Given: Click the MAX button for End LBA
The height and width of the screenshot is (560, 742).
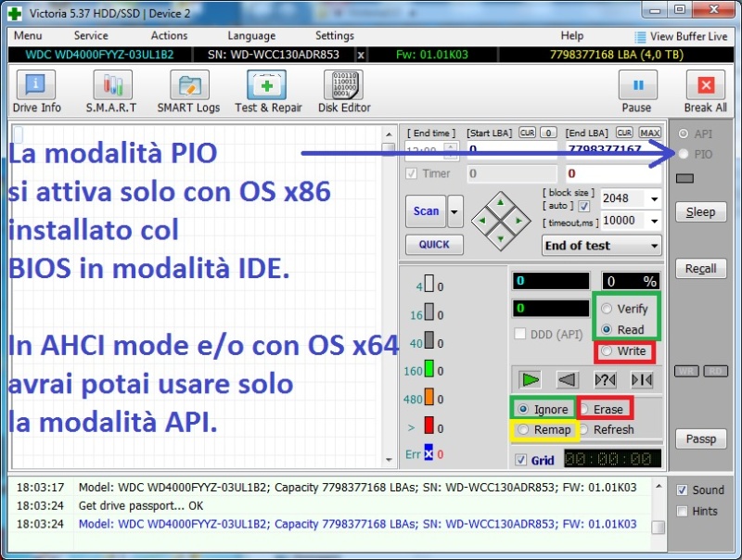Looking at the screenshot, I should click(650, 133).
